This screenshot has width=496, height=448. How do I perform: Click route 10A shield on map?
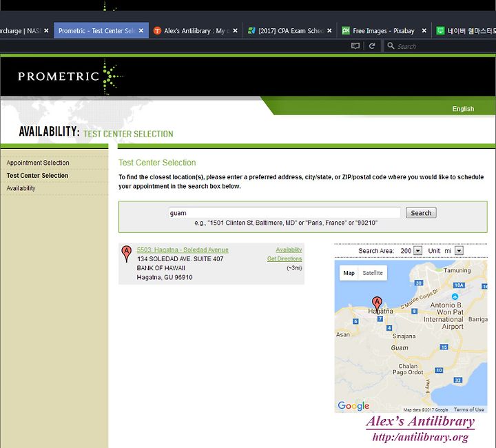pos(459,285)
